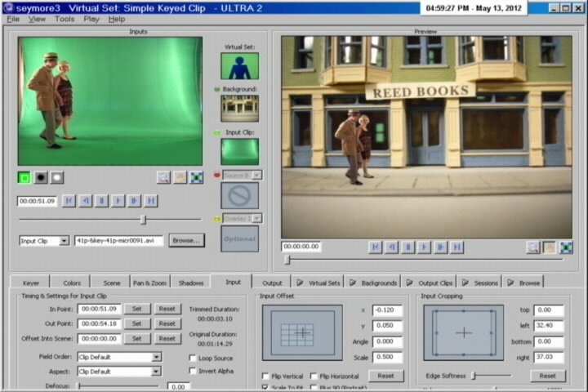Open the Overlay 1 dropdown
588x392 pixels.
(x=257, y=218)
